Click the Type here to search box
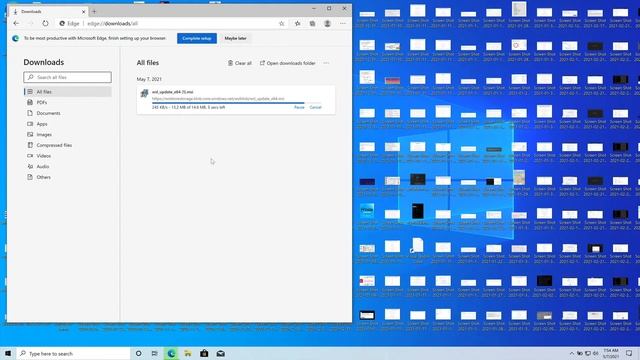The image size is (640, 360). (73, 353)
